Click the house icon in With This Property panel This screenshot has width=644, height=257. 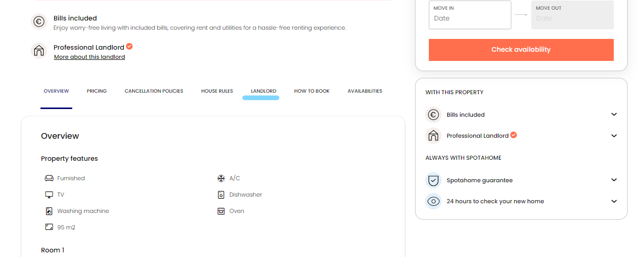(x=433, y=136)
